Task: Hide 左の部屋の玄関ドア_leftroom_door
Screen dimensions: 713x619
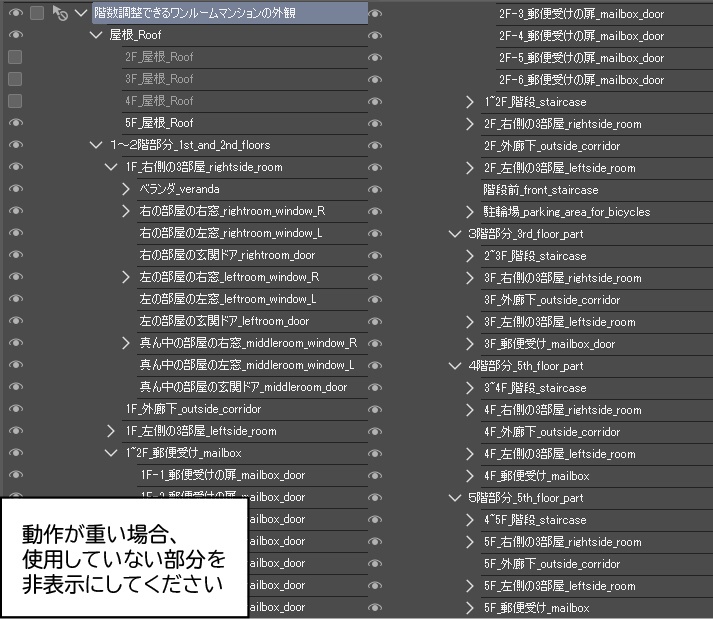Action: (x=15, y=321)
